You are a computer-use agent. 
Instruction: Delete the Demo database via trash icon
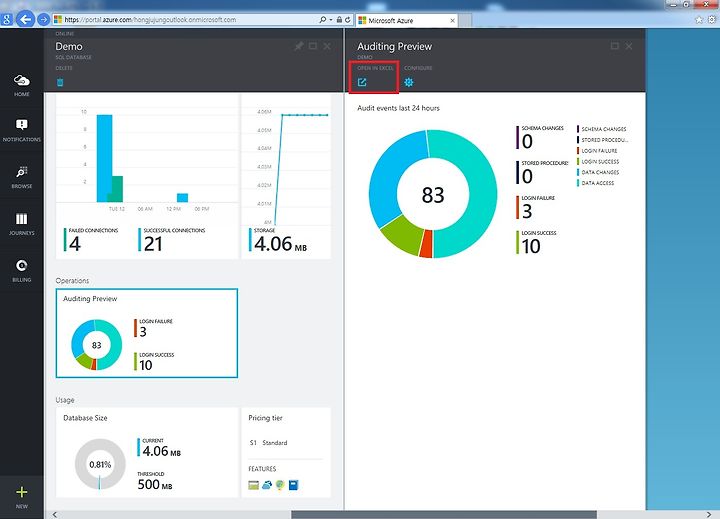[x=60, y=82]
